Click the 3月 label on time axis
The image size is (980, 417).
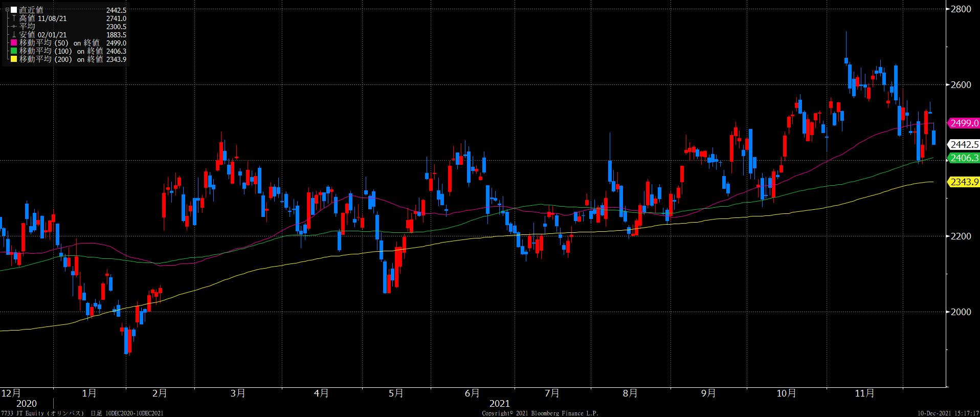(x=238, y=393)
